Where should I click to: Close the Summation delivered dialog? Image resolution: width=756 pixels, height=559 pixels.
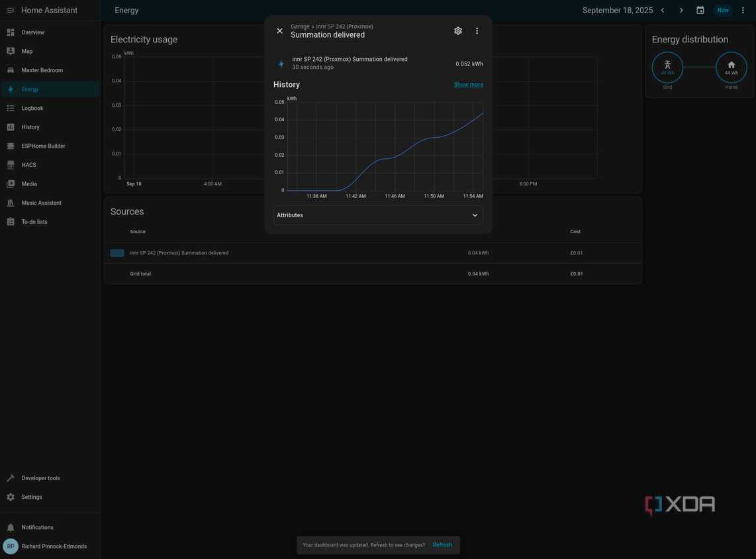coord(279,31)
